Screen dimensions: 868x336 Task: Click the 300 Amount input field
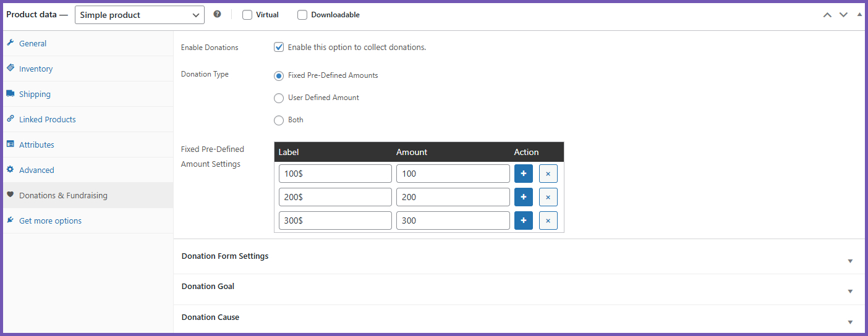click(453, 220)
